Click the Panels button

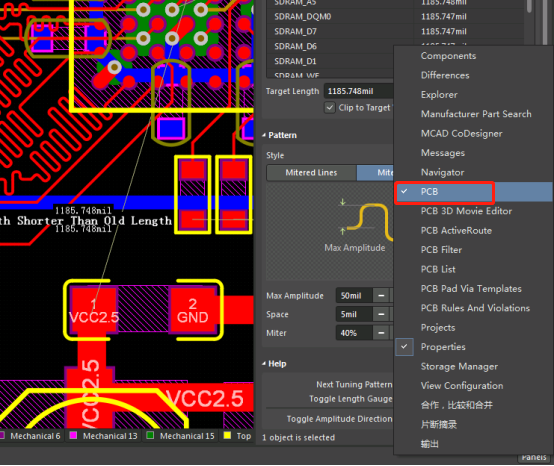[x=534, y=458]
